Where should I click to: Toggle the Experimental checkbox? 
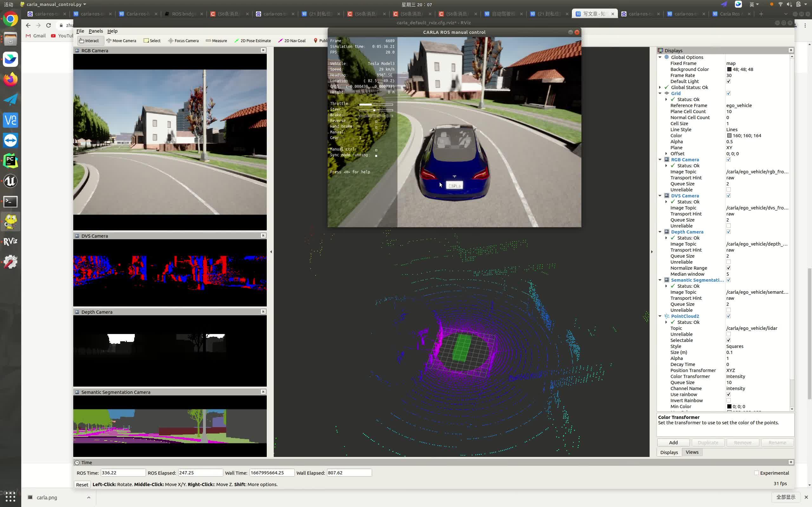tap(756, 473)
